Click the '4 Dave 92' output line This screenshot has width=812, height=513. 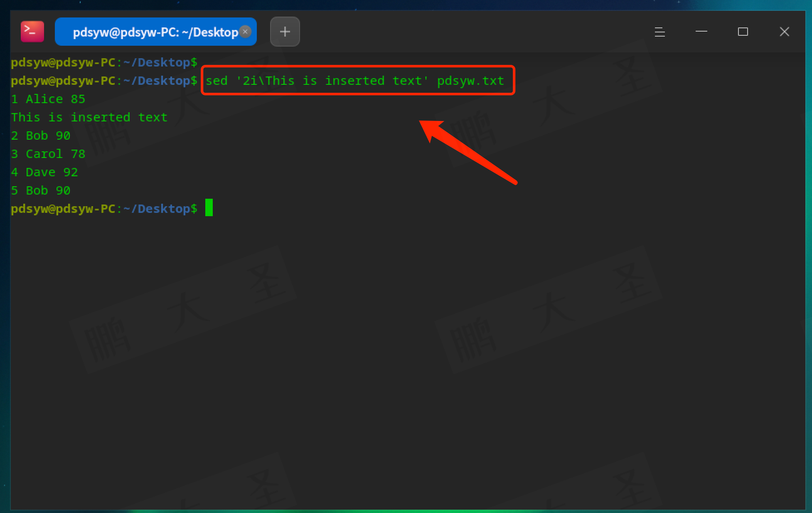pyautogui.click(x=44, y=172)
